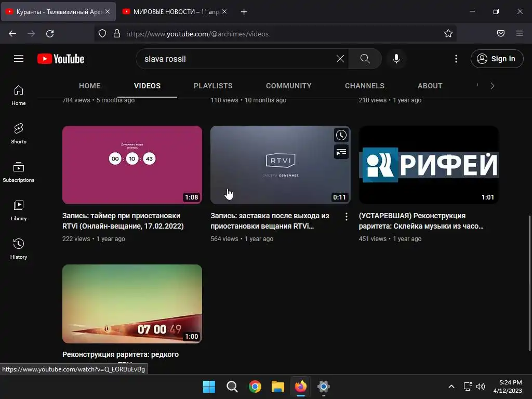
Task: Open volume control in tray
Action: [481, 387]
